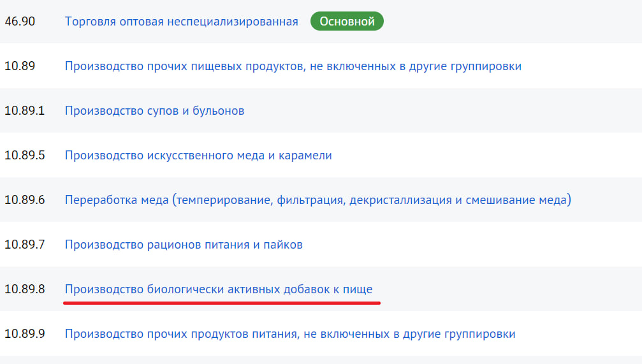Open link for code 10.89 прочих пищевых продуктов
Viewport: 642px width, 364px height.
[293, 66]
